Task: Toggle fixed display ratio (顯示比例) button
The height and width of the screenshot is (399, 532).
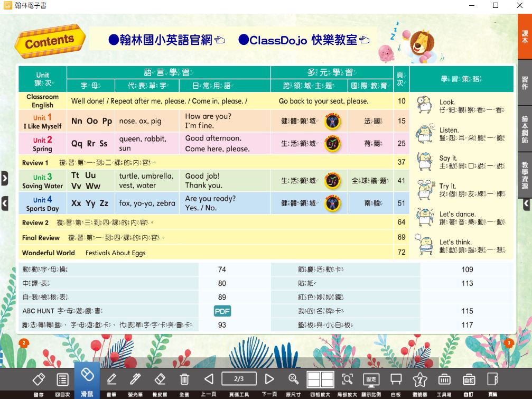Action: point(371,379)
